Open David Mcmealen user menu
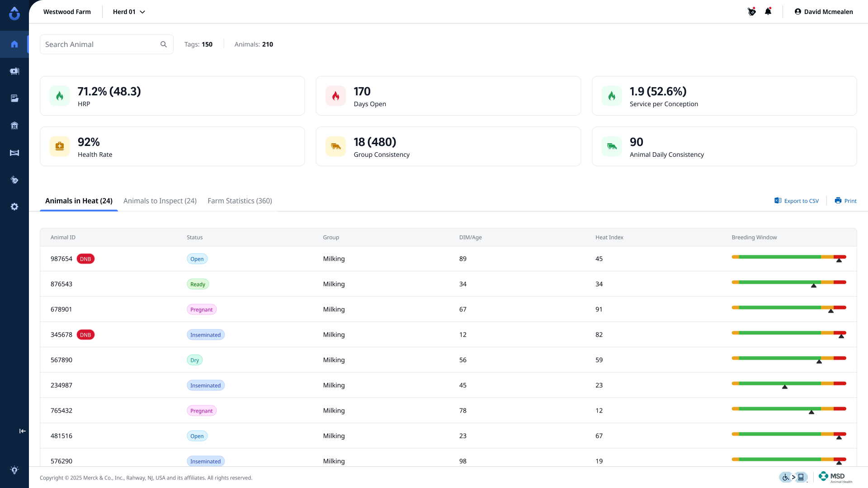868x488 pixels. pos(824,12)
